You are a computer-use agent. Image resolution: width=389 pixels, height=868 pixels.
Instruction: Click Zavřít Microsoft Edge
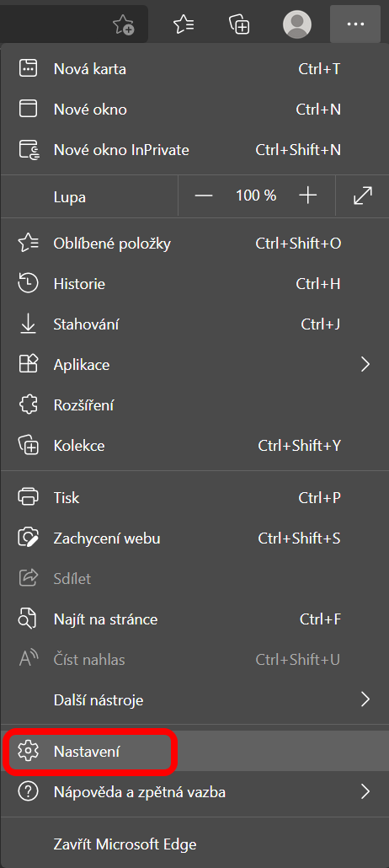194,844
